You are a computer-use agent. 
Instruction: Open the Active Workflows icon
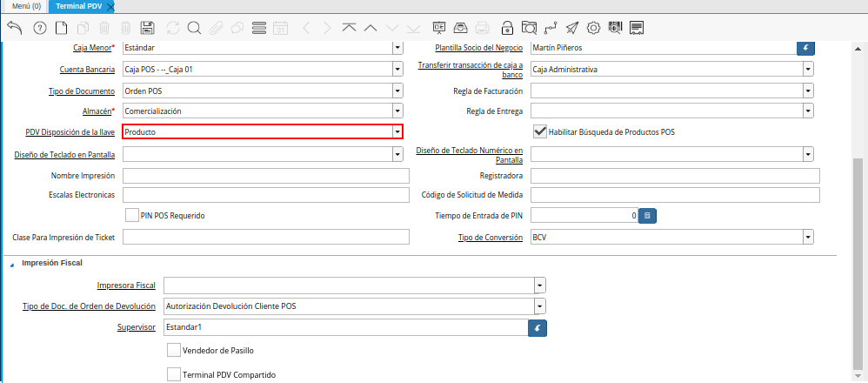point(551,28)
